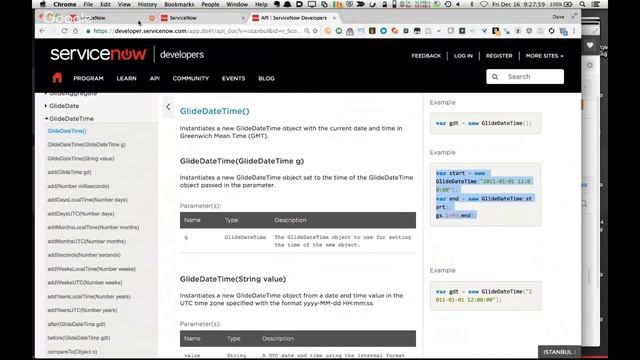This screenshot has height=360, width=640.
Task: Click the display mirroring icon in the menu bar
Action: point(312,4)
